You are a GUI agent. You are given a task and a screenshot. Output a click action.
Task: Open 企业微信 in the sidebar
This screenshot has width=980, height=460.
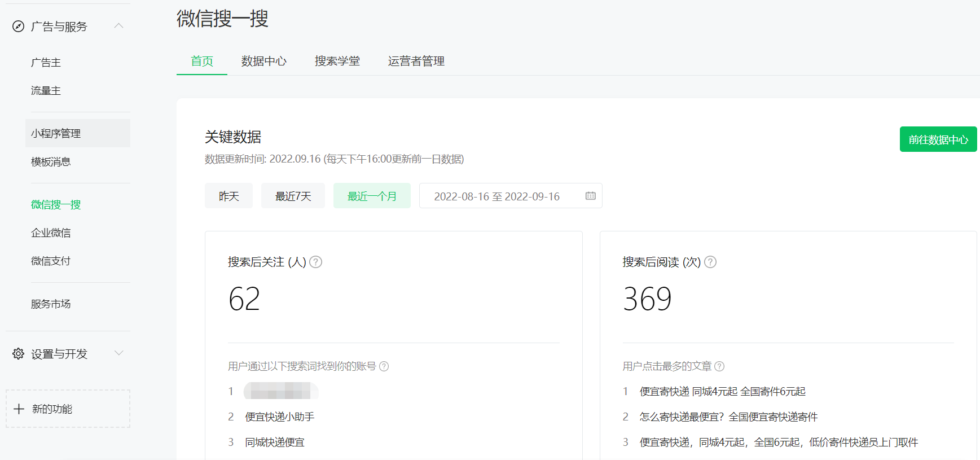point(51,233)
